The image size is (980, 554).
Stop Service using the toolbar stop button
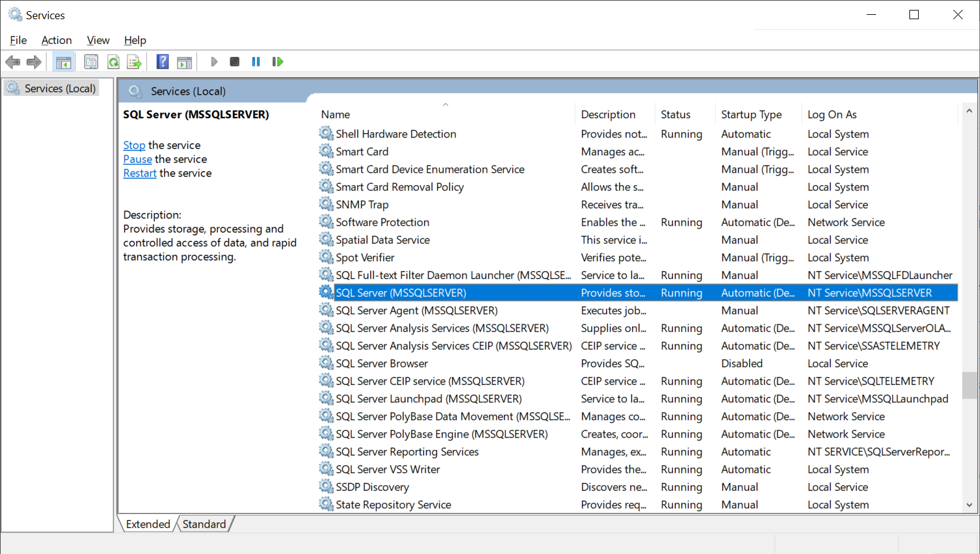point(235,62)
